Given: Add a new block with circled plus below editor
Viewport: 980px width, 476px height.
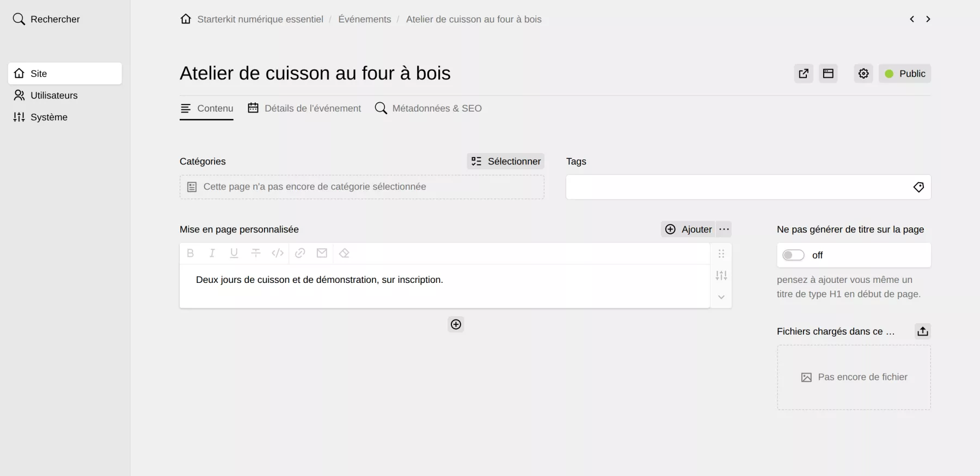Looking at the screenshot, I should (456, 325).
